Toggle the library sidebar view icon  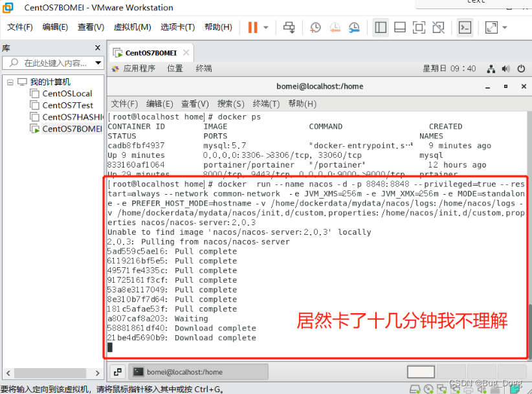coord(381,27)
